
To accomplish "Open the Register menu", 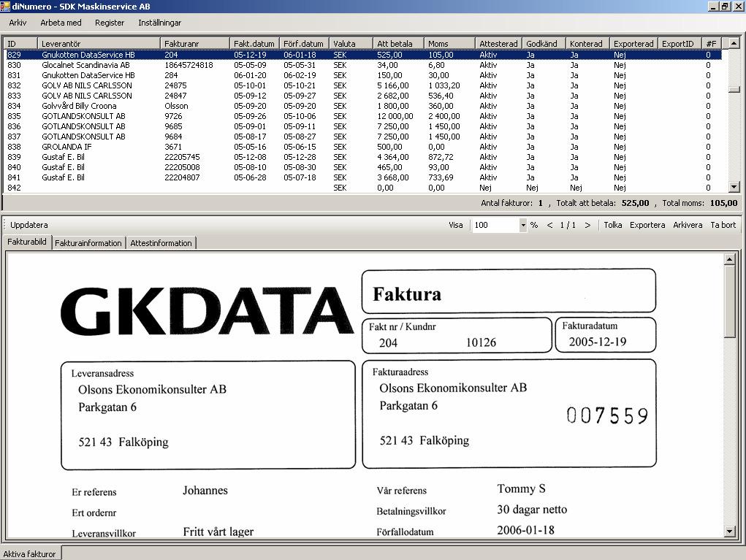I will (x=110, y=23).
